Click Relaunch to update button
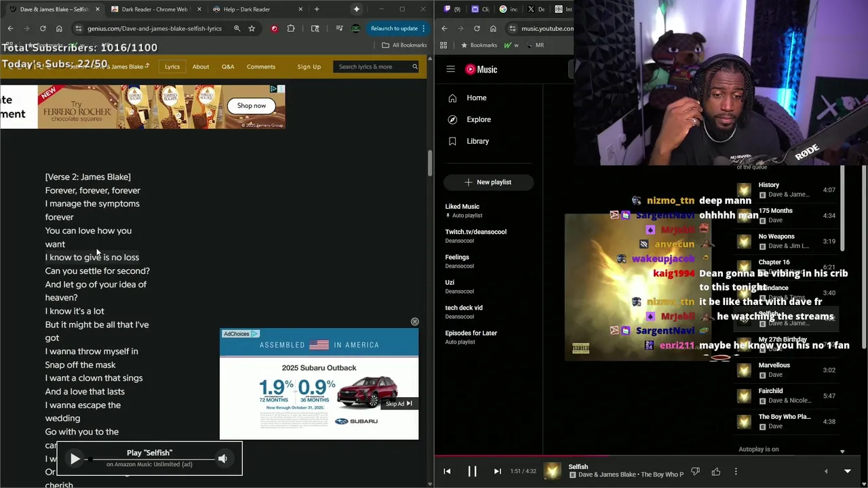 click(399, 28)
